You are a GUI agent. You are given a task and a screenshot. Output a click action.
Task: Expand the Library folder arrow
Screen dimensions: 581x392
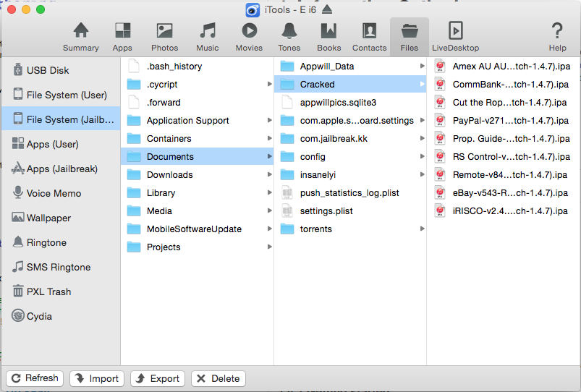click(x=270, y=192)
